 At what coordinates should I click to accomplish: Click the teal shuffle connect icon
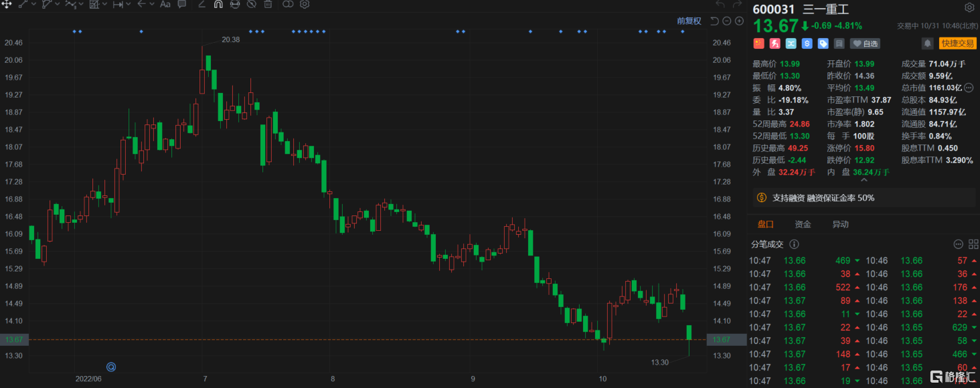pos(791,43)
